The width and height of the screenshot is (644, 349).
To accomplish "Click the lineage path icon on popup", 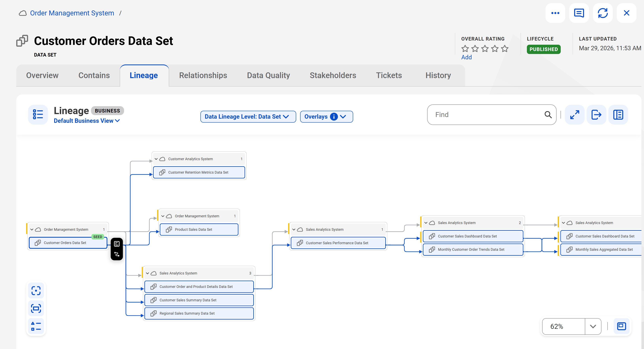I will pyautogui.click(x=117, y=254).
